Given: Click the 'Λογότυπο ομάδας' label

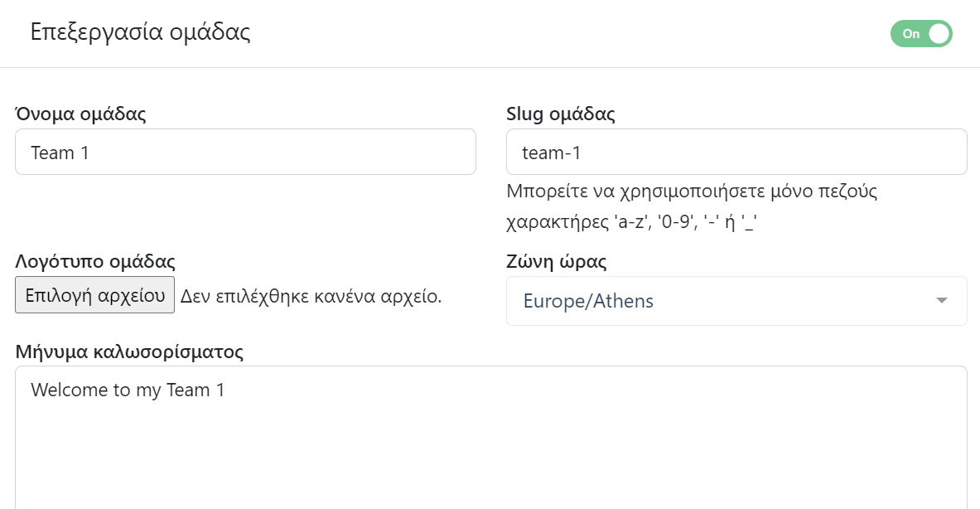Looking at the screenshot, I should coord(95,262).
